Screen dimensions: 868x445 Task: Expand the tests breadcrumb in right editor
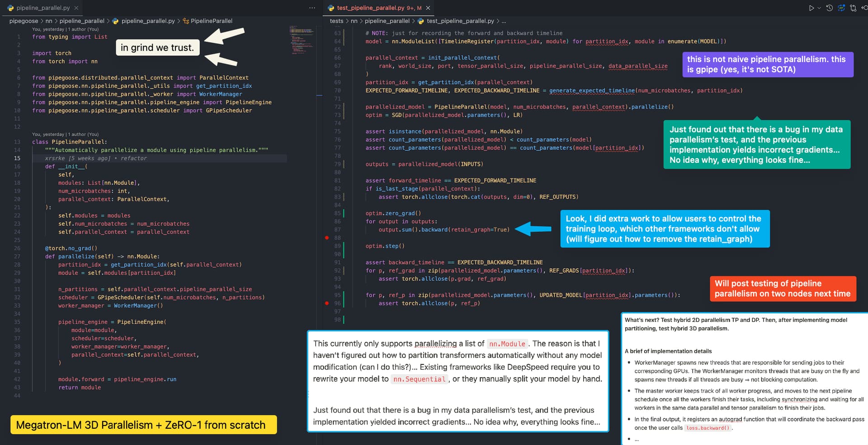[x=336, y=21]
